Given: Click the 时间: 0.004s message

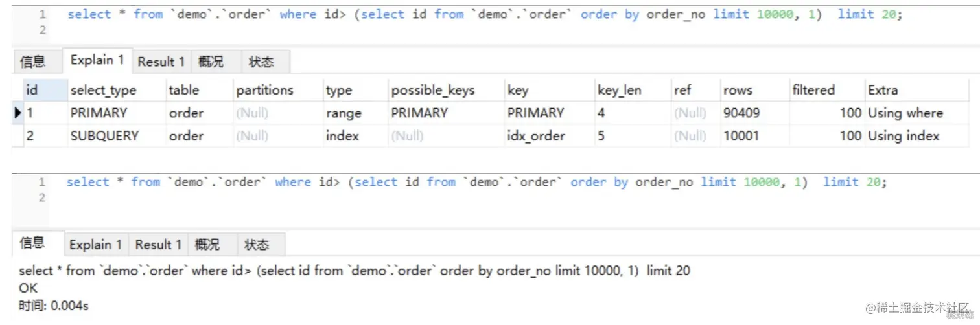Looking at the screenshot, I should coord(54,306).
